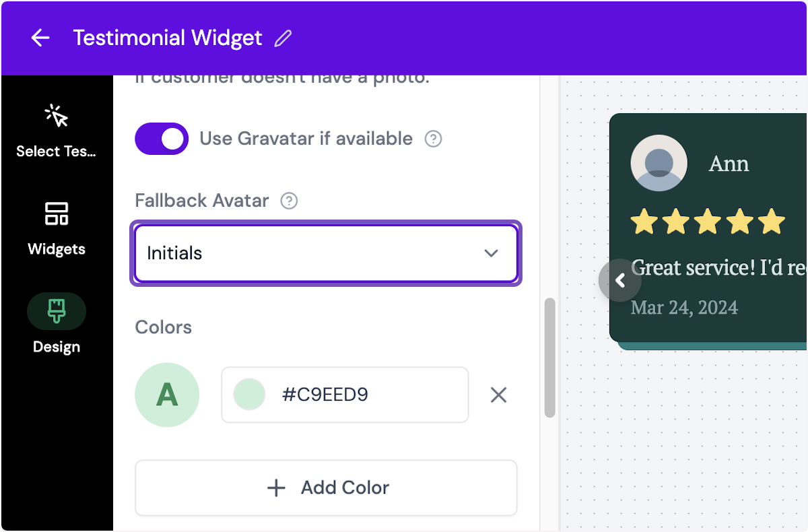Image resolution: width=808 pixels, height=532 pixels.
Task: Remove the #C9EED9 color with the X
Action: (498, 395)
